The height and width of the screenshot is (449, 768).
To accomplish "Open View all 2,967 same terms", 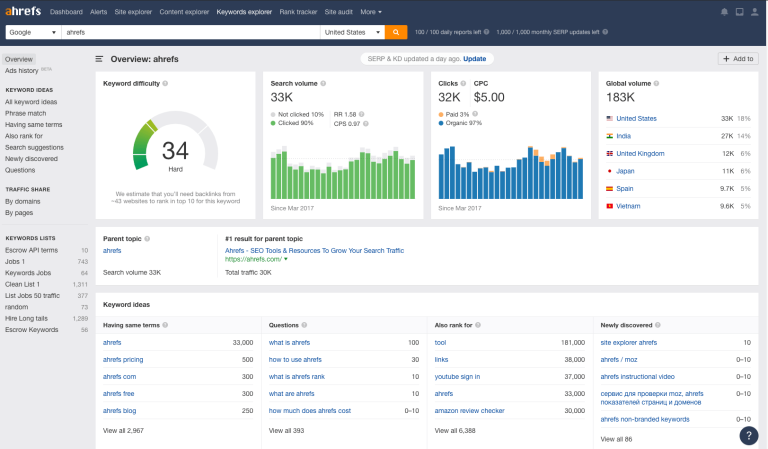I will pos(123,430).
